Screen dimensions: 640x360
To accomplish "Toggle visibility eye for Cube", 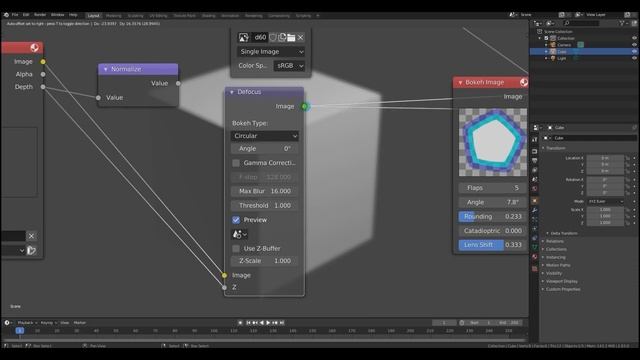I will tap(634, 52).
